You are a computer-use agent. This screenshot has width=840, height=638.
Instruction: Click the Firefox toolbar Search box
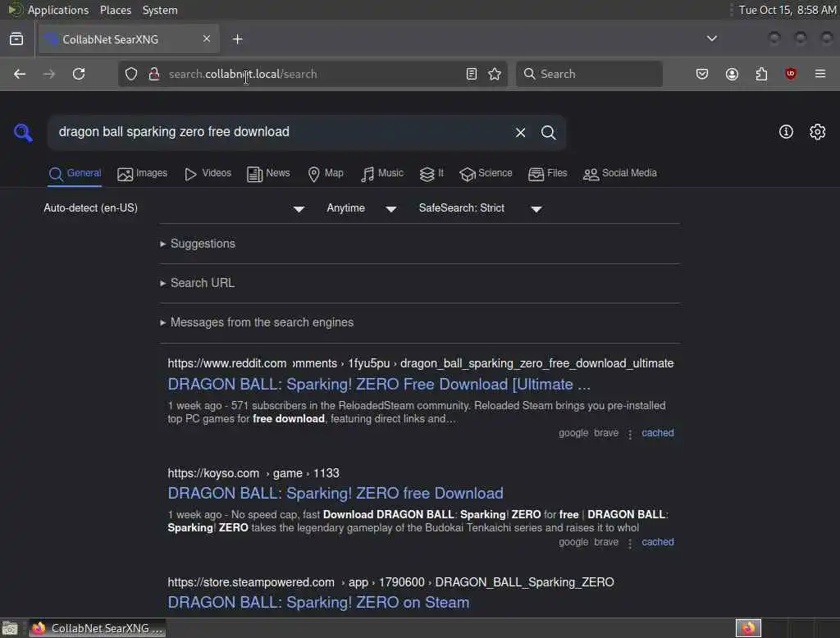click(x=589, y=74)
